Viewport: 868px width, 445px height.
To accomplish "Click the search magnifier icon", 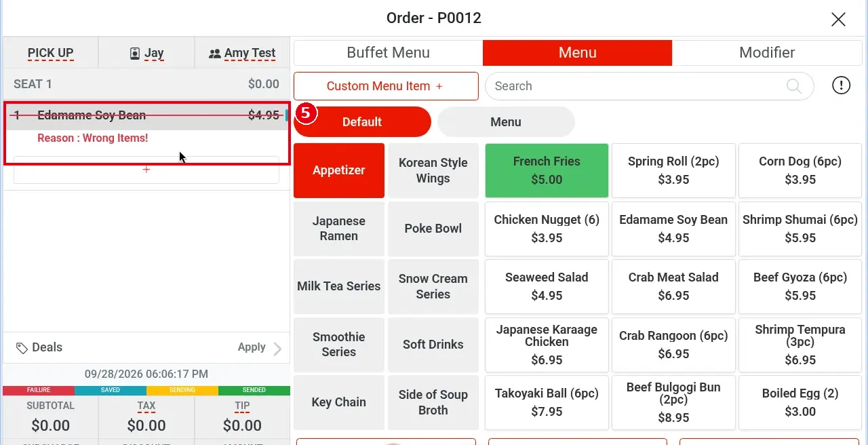I will pyautogui.click(x=793, y=86).
